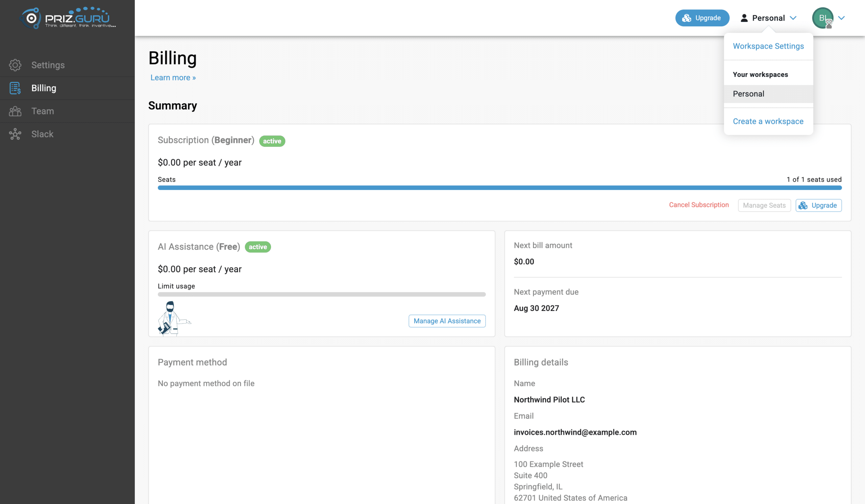
Task: Open the user account menu chevron
Action: pos(841,18)
